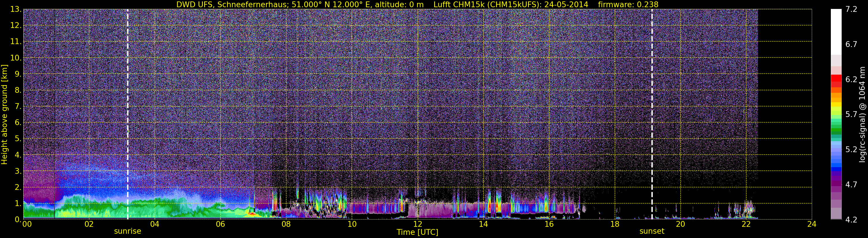Click the height axis tick label '13.'
Viewport: 868px width, 238px height.
coord(16,10)
